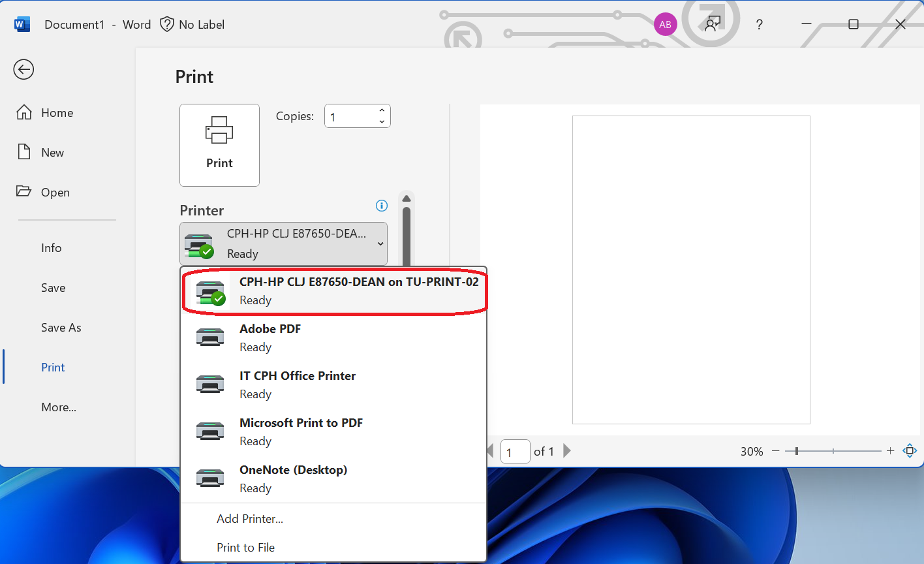Click Print to File option
The width and height of the screenshot is (924, 564).
(x=245, y=548)
